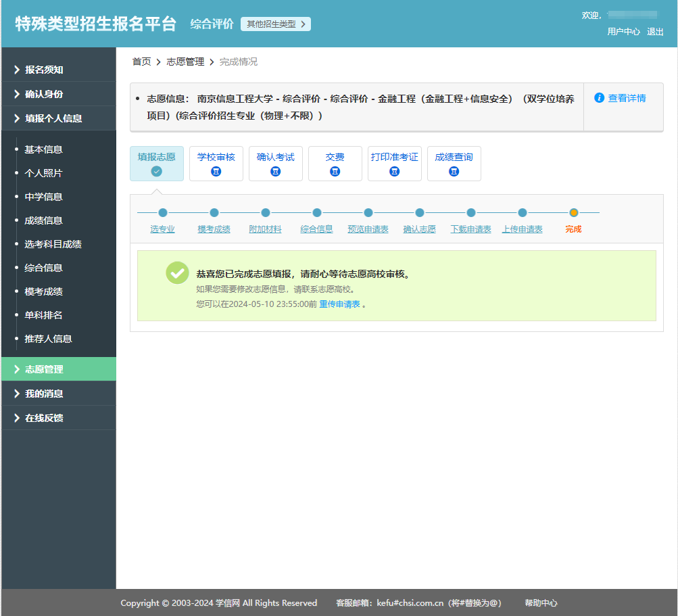This screenshot has height=616, width=678.
Task: Click 退出 to log out
Action: [x=655, y=32]
